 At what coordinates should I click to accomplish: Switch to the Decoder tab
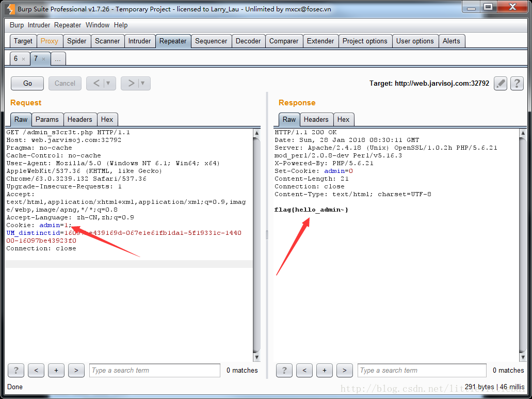tap(248, 41)
